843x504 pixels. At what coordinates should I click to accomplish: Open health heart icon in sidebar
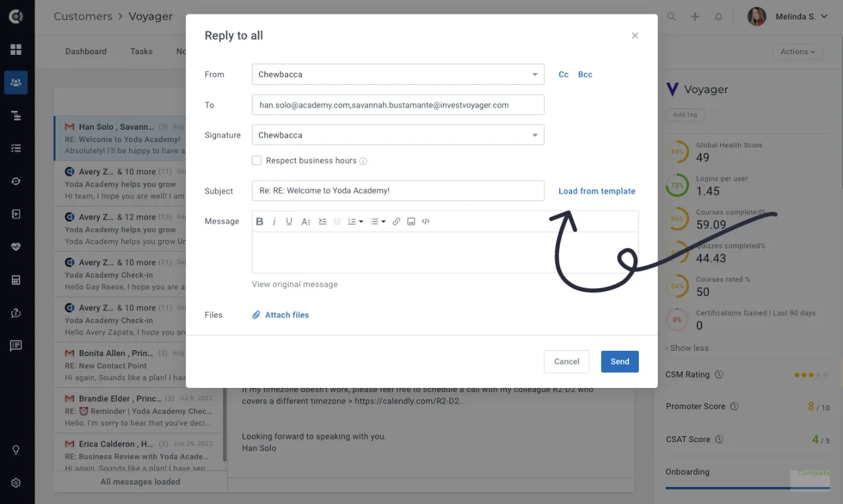[x=16, y=247]
